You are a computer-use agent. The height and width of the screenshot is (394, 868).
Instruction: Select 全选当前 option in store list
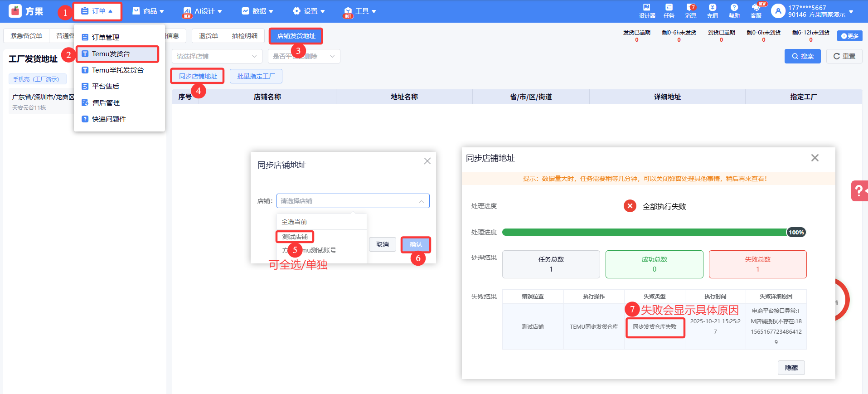[294, 222]
